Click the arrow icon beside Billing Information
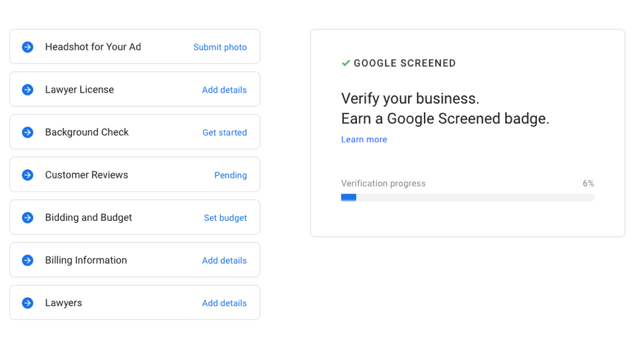The image size is (644, 345). pos(28,260)
